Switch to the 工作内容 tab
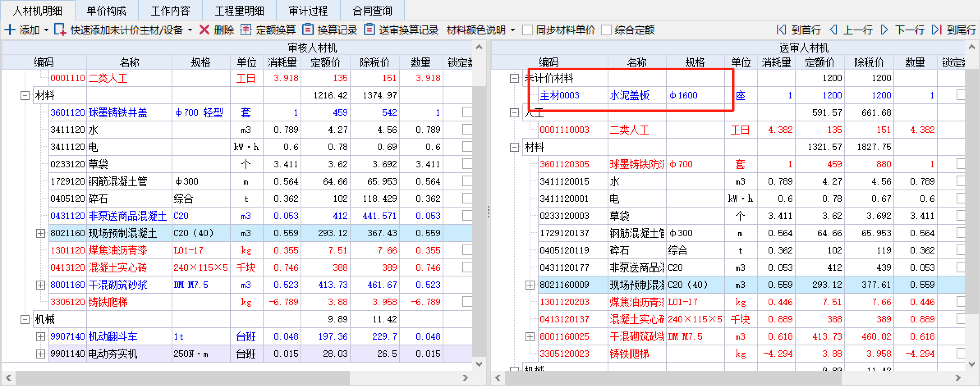 pos(170,11)
